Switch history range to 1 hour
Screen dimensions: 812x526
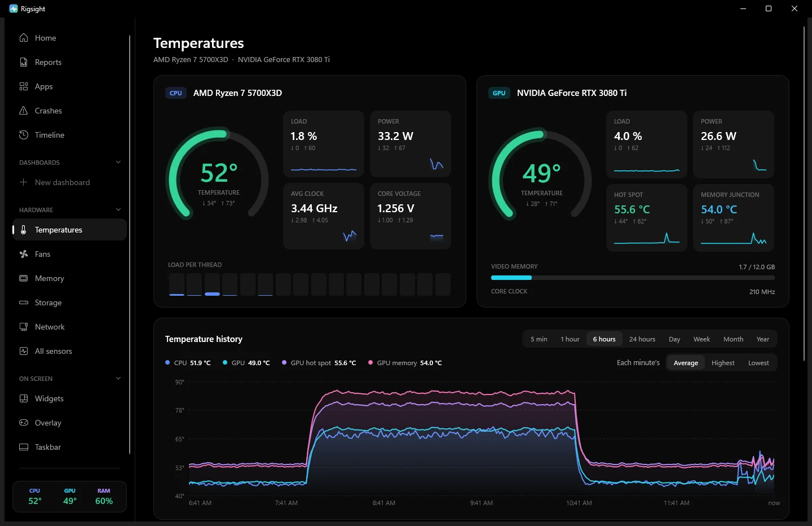(x=570, y=339)
